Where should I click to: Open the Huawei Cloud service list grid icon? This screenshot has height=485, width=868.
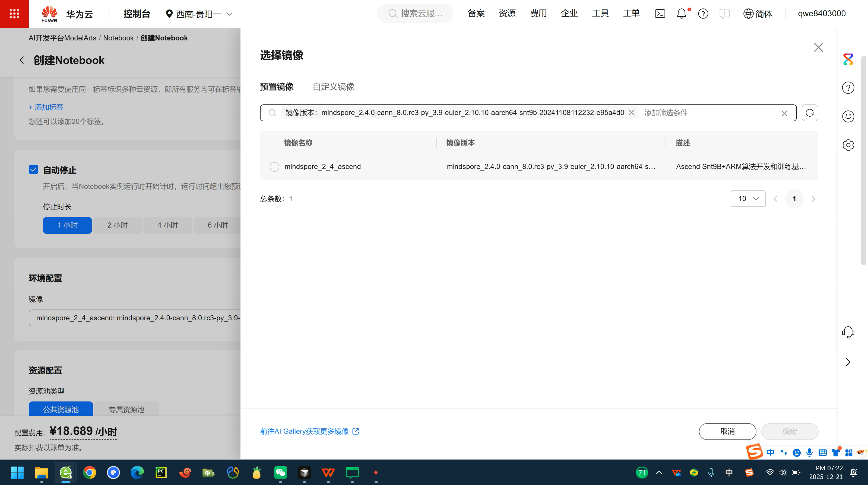pyautogui.click(x=14, y=14)
